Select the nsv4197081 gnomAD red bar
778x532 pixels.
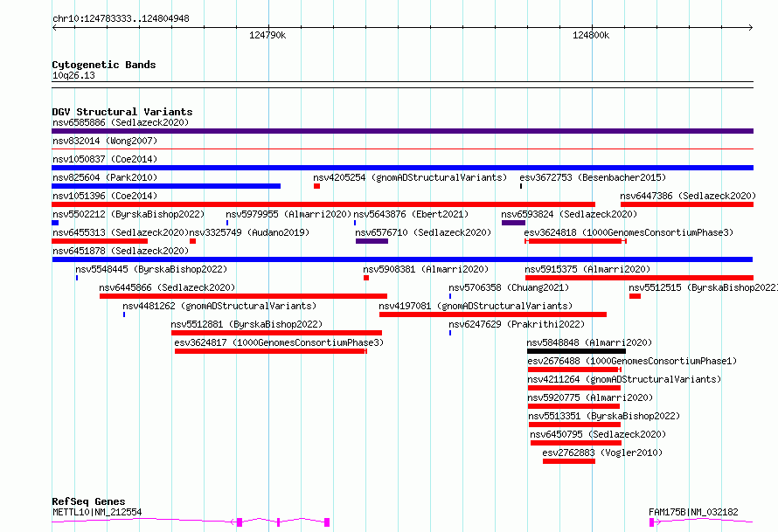click(x=493, y=314)
